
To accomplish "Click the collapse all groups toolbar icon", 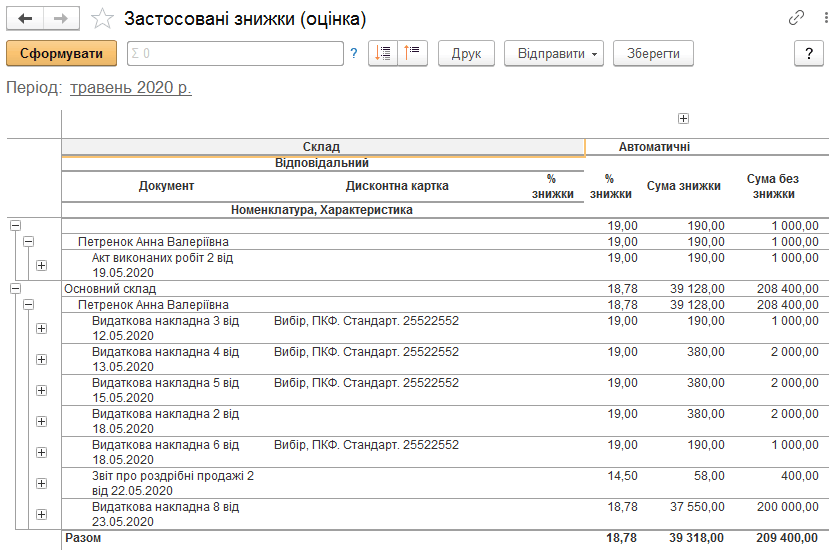I will (412, 53).
